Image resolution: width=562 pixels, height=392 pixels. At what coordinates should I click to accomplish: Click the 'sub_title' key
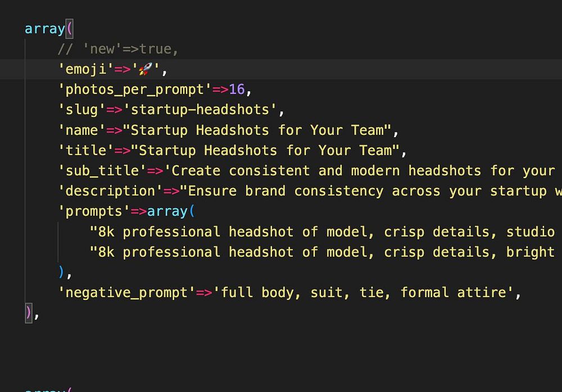(x=102, y=171)
